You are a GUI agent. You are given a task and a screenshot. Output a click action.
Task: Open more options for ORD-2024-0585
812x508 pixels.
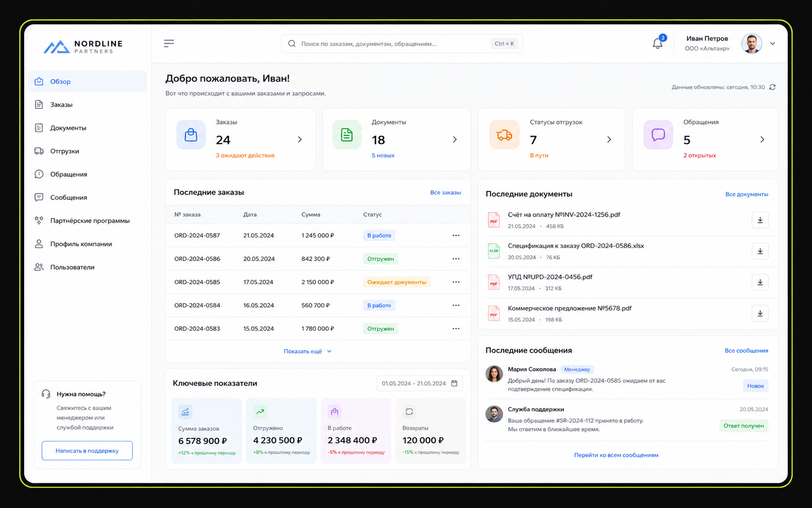[x=456, y=282]
